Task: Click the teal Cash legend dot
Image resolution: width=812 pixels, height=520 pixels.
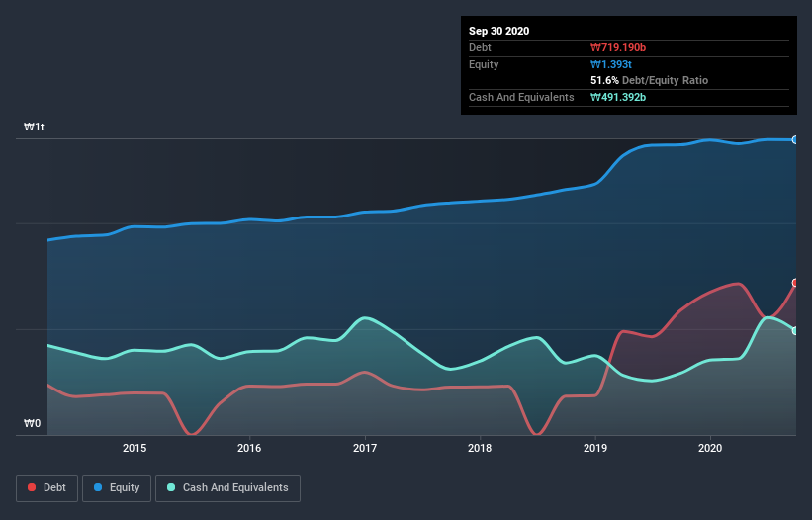Action: [x=171, y=487]
